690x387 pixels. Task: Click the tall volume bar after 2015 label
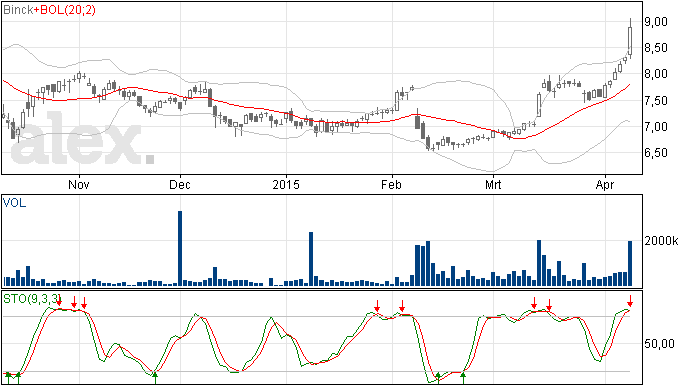click(311, 259)
